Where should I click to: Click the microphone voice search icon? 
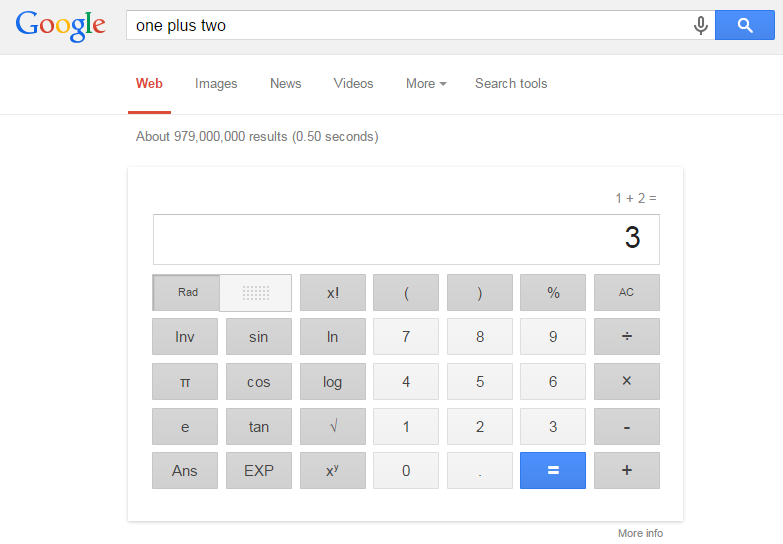pos(701,25)
